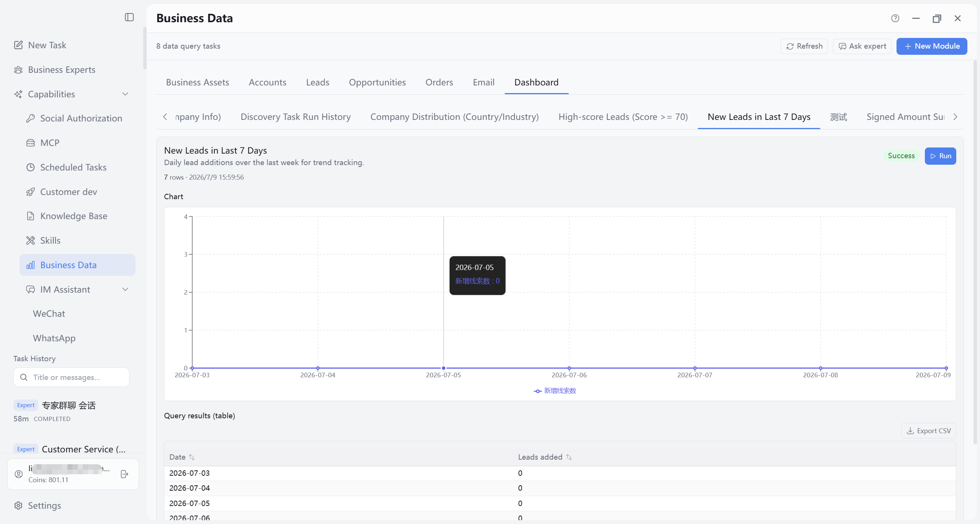Click the 2026-07-06 chart data point
Screen dimensions: 980x524
569,368
